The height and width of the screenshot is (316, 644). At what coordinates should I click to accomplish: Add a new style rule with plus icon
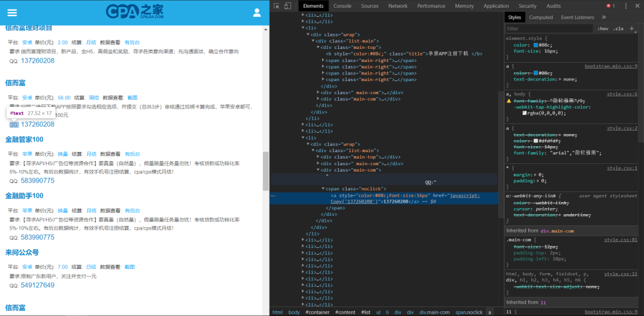click(631, 29)
